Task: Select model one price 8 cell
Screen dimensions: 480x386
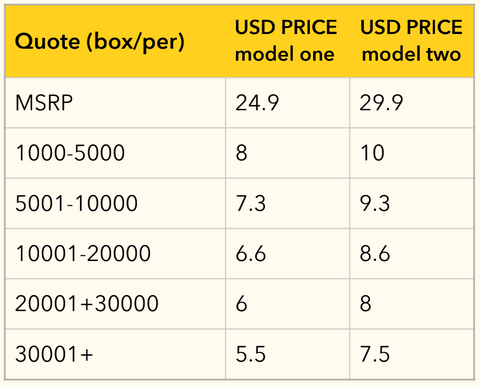Action: click(x=288, y=153)
